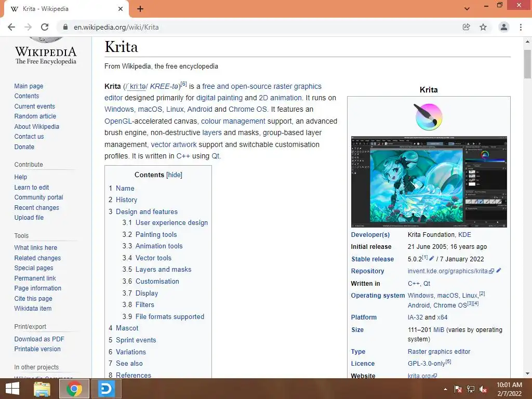Click Cite this page link
Viewport: 532px width, 399px height.
point(33,299)
